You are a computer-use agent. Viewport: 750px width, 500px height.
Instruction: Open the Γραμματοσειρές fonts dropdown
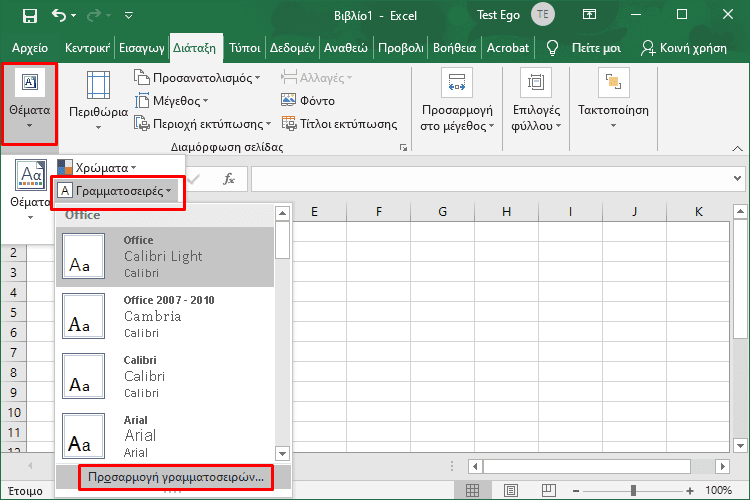(115, 191)
